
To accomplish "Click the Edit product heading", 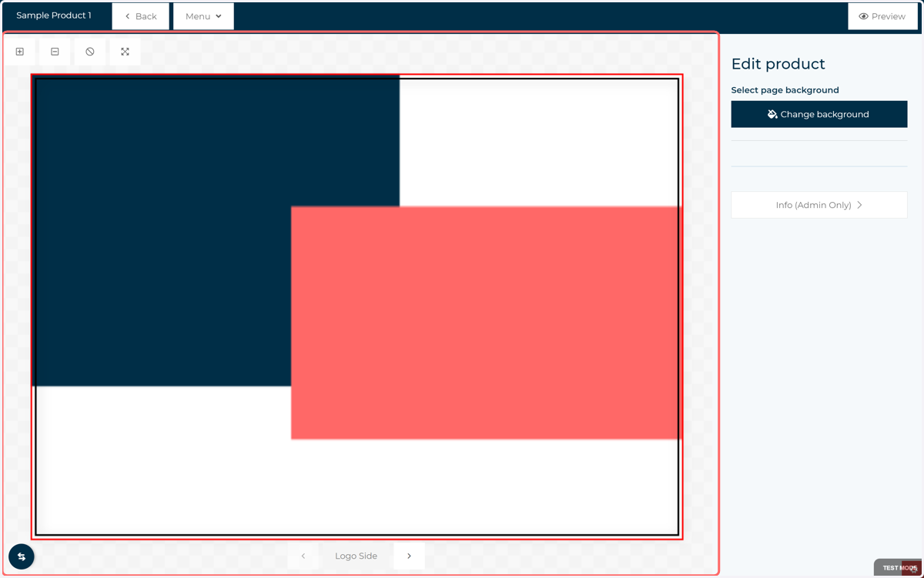I will click(778, 64).
